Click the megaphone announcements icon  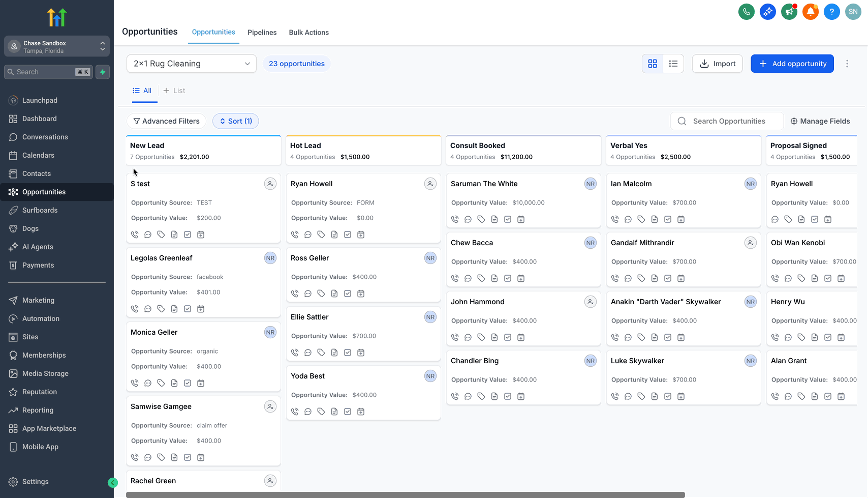[789, 12]
